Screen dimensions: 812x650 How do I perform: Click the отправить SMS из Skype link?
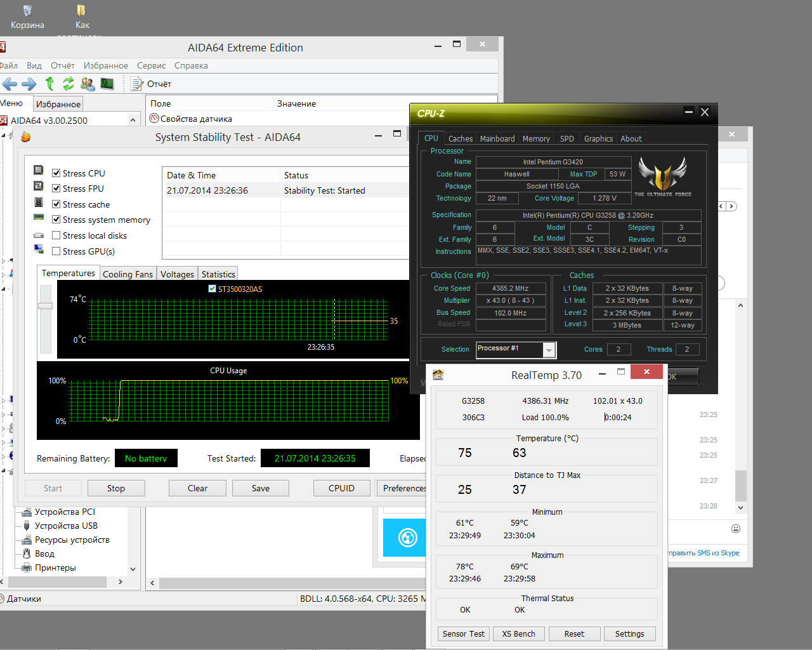[703, 553]
